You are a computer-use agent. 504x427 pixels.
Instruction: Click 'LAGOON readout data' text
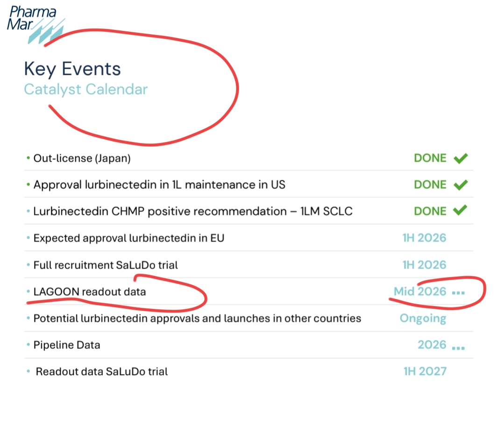[90, 292]
